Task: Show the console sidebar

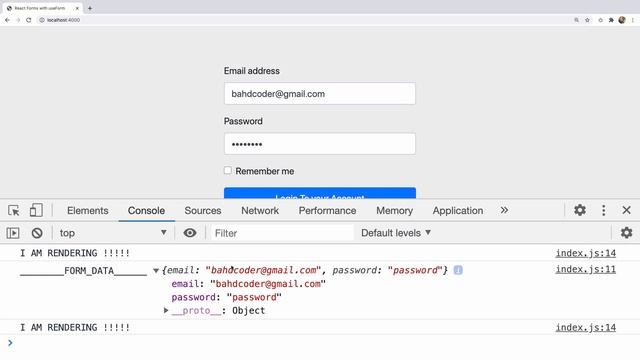Action: [13, 233]
